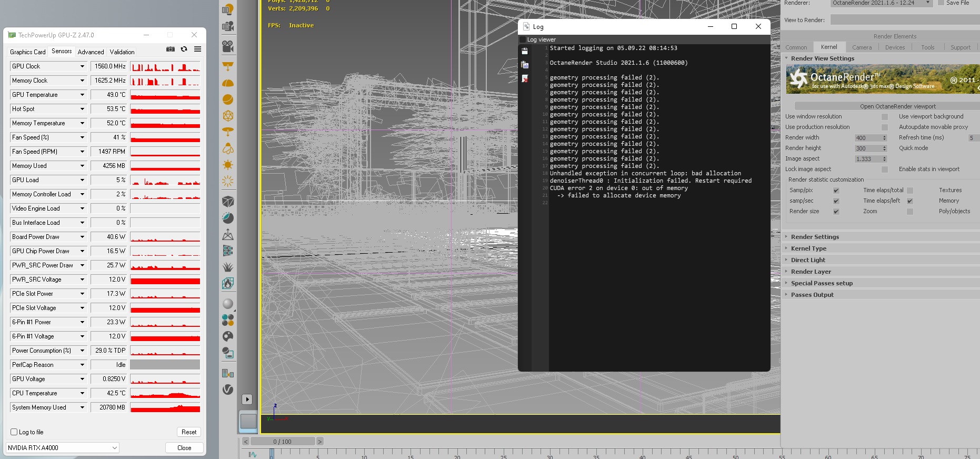Toggle the Log to file checkbox
Screen dimensions: 980x459
pos(14,432)
